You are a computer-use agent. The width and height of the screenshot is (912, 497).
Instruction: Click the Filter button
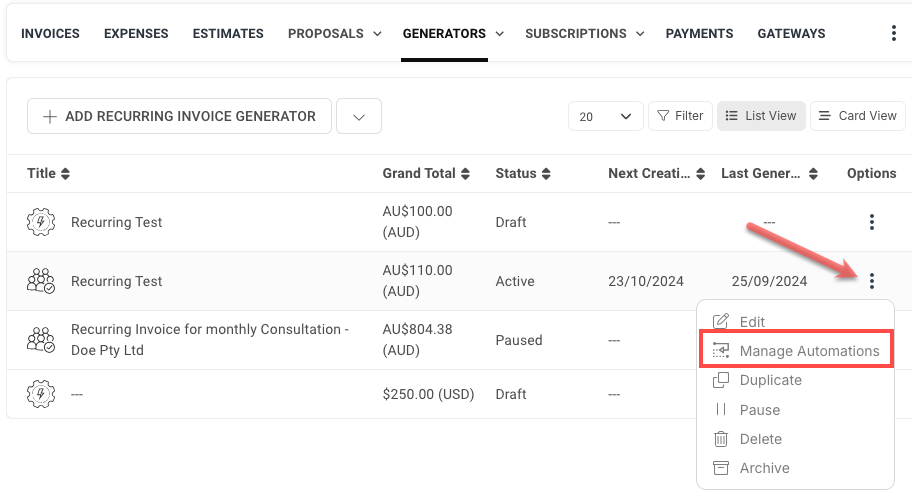[x=680, y=116]
